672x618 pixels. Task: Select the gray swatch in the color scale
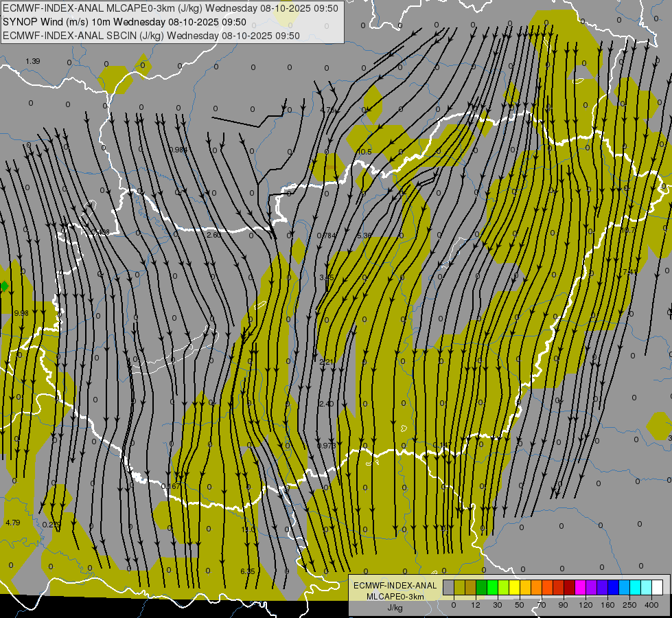(449, 587)
